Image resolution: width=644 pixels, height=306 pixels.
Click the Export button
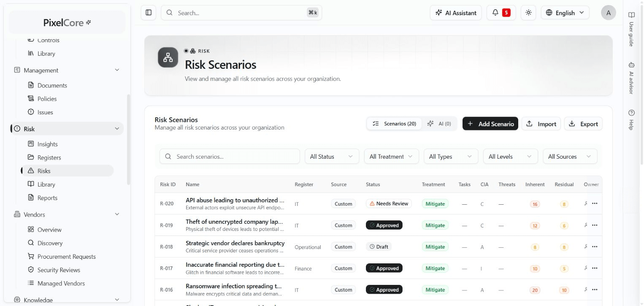tap(583, 124)
